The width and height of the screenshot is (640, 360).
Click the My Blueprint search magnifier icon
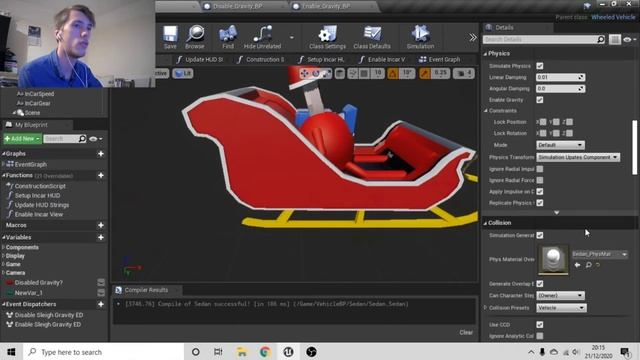click(82, 139)
